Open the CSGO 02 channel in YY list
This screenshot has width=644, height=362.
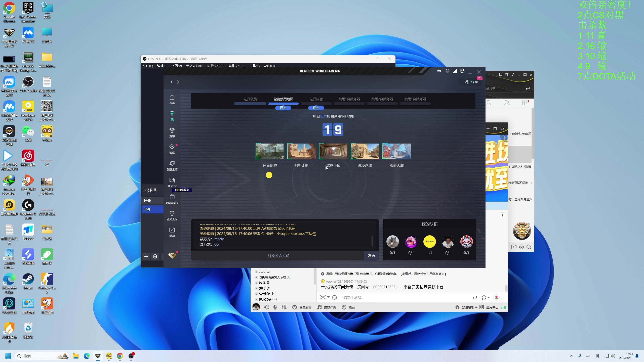coord(264,272)
